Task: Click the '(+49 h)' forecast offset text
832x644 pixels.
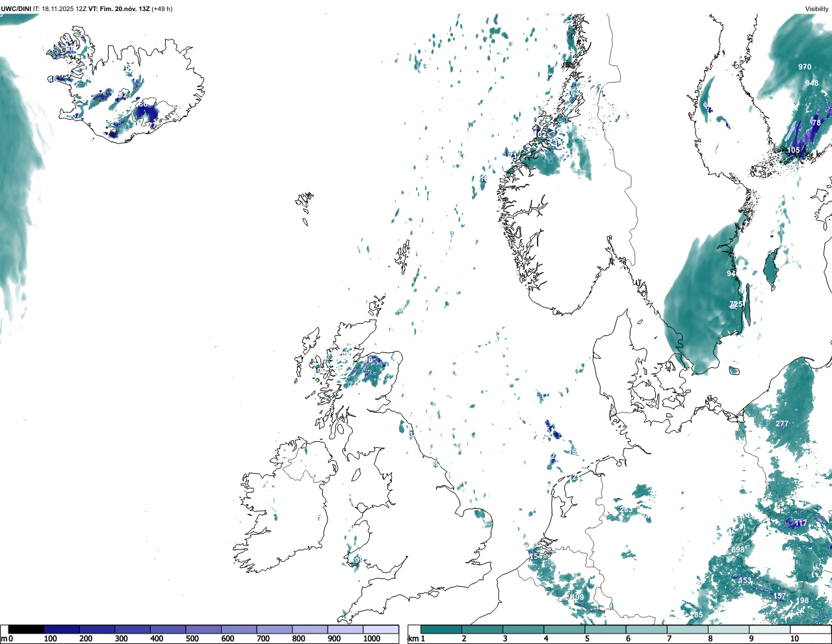Action: [162, 8]
